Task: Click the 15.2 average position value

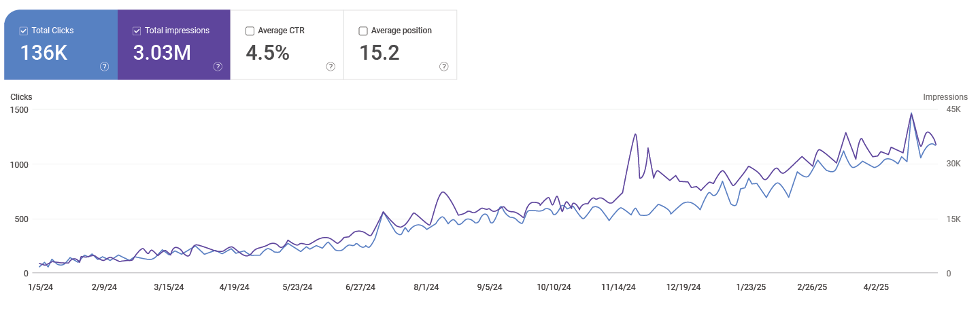Action: click(379, 53)
